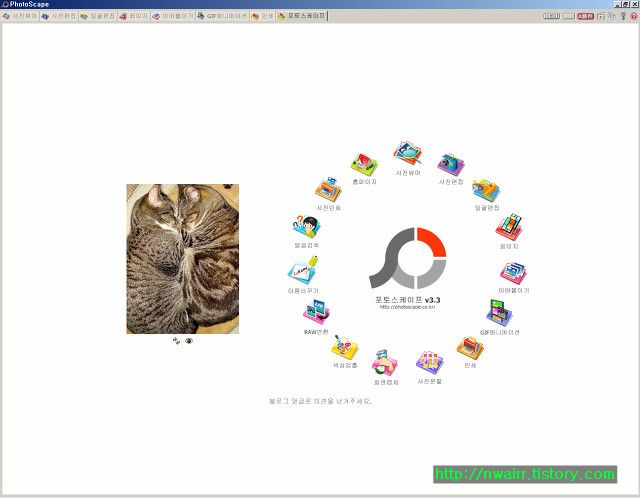Open the 사진뷰어 (Viewer) icon in the circle

(408, 154)
